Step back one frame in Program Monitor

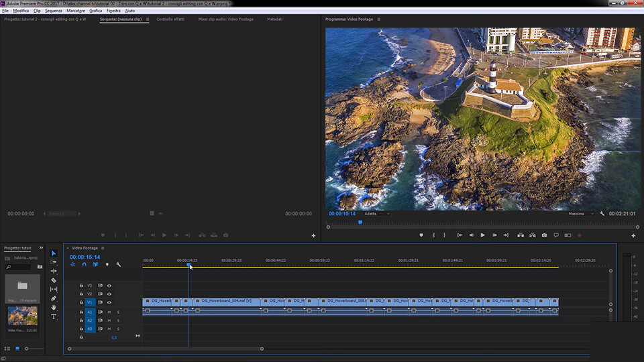(x=471, y=235)
